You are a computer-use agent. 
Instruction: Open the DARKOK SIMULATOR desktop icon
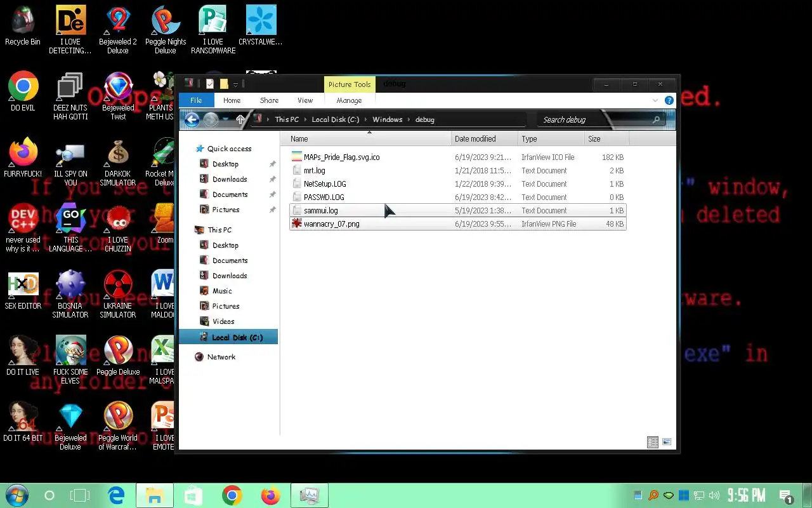[118, 163]
